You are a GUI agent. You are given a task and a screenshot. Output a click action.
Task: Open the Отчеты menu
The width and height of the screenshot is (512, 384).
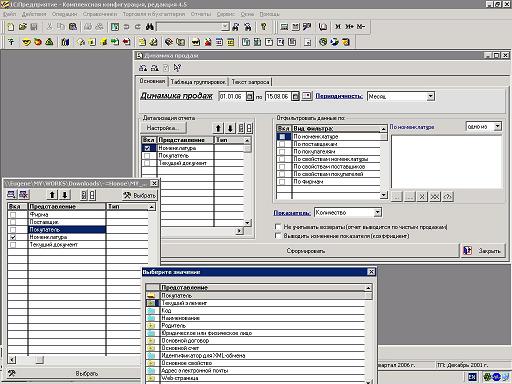coord(201,14)
